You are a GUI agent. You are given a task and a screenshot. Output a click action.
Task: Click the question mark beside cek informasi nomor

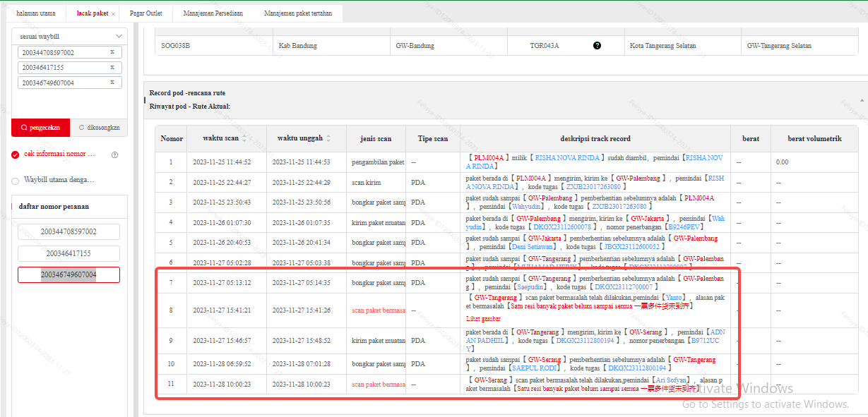coord(114,155)
